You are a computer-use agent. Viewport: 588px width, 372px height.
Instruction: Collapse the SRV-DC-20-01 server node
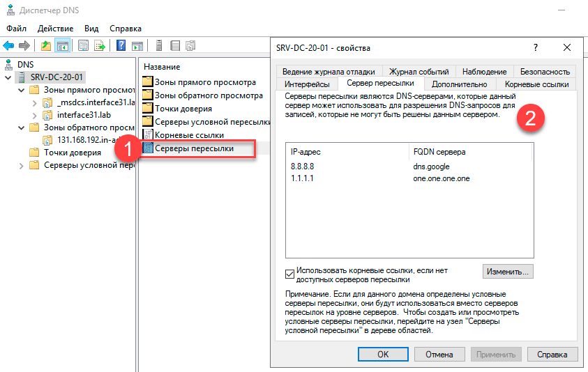tap(8, 77)
